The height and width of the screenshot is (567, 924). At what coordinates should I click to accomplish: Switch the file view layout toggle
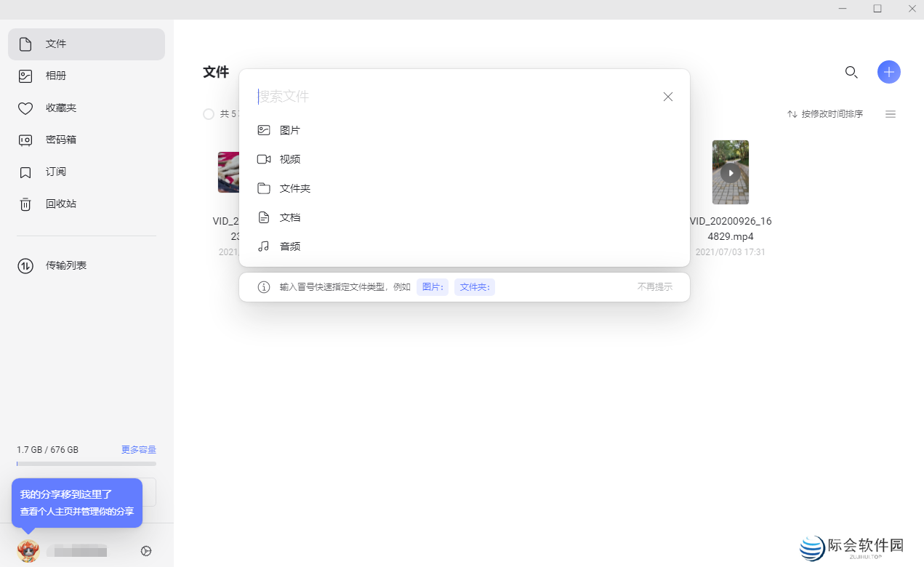coord(891,114)
